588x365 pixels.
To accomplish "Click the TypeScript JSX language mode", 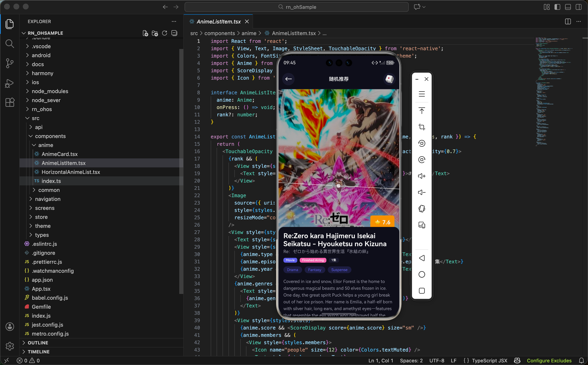I will [x=489, y=361].
